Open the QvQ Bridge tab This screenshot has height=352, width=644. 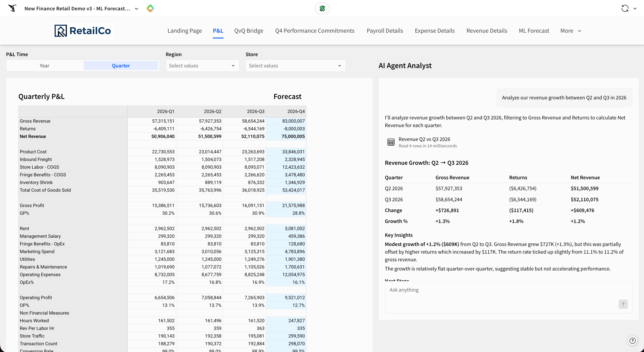[x=249, y=31]
